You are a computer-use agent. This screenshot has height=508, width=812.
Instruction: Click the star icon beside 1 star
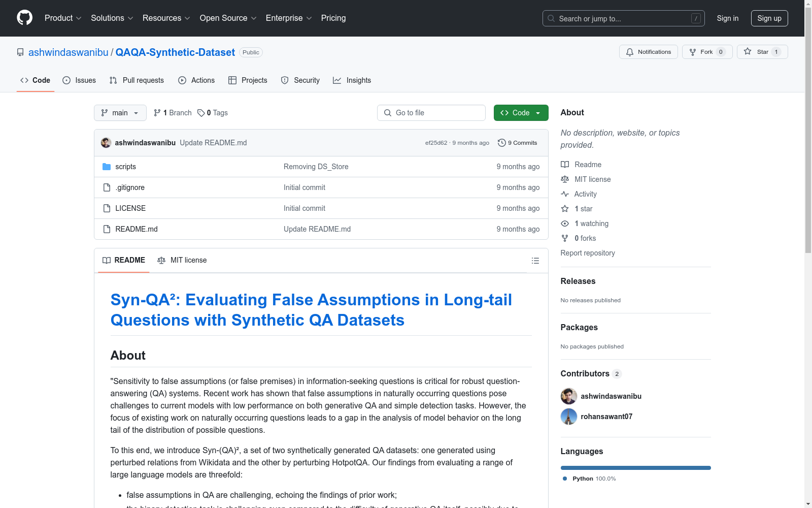[565, 209]
